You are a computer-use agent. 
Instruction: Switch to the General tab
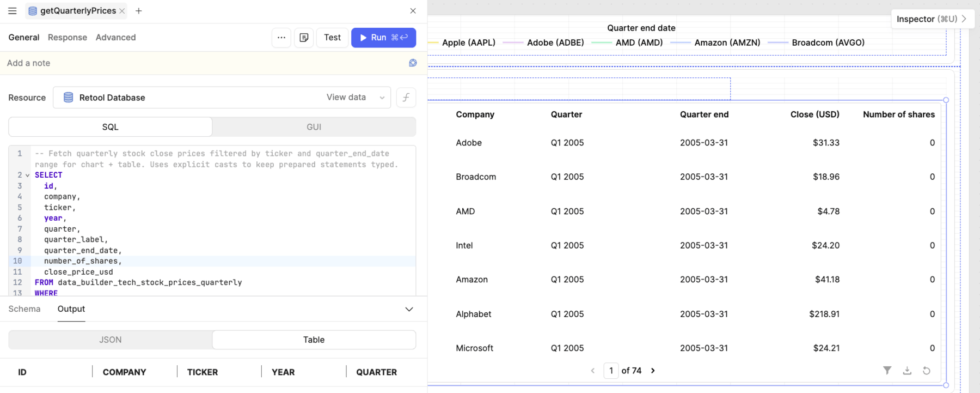(23, 38)
